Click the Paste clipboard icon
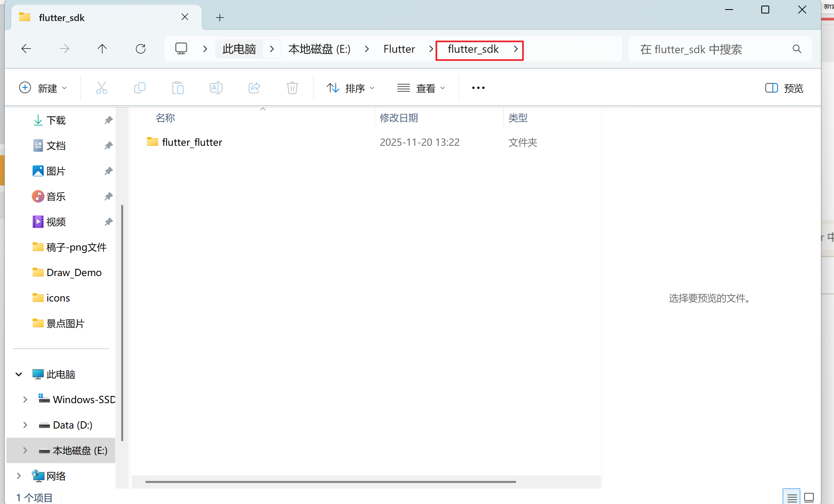This screenshot has height=504, width=834. pyautogui.click(x=178, y=88)
